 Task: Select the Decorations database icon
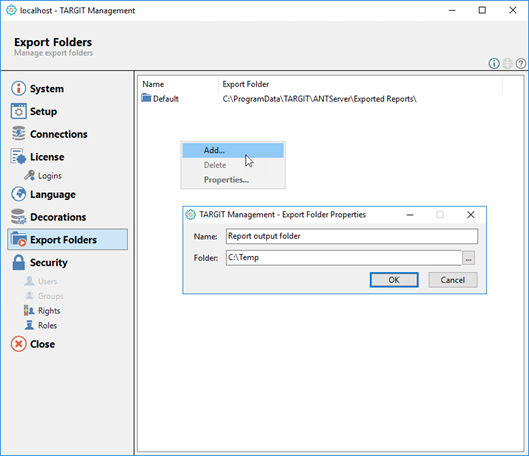[x=18, y=217]
